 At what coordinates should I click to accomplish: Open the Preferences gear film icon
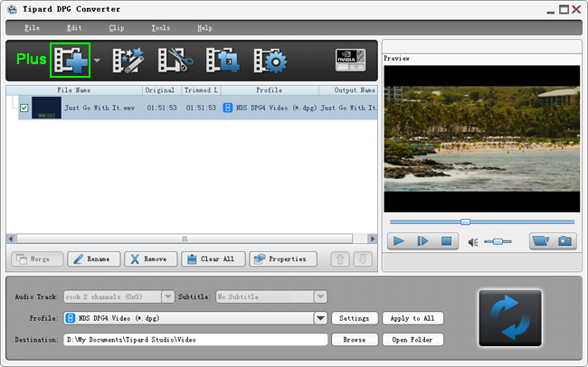[x=270, y=61]
